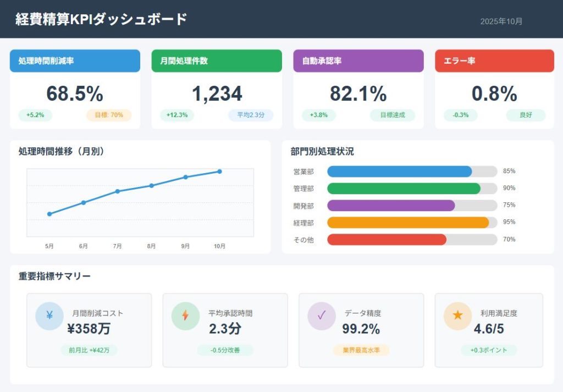
Task: Open the エラー率 red card header
Action: click(x=494, y=61)
